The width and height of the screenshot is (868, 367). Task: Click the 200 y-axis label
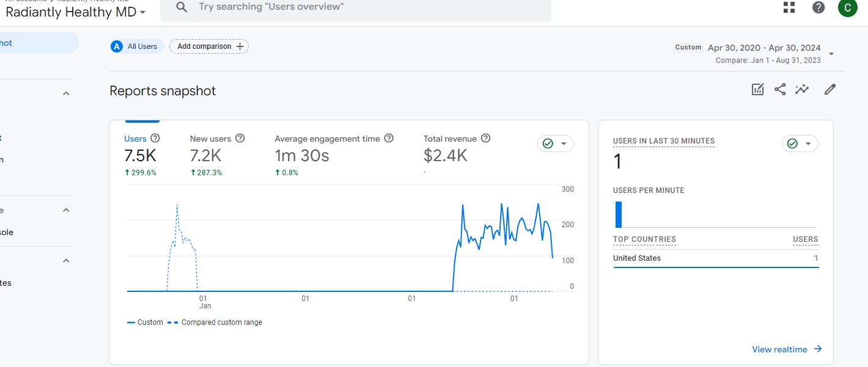pyautogui.click(x=568, y=225)
